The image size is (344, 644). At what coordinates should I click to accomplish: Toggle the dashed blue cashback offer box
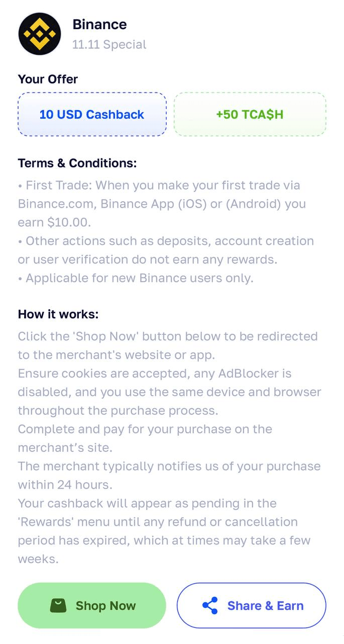point(91,114)
